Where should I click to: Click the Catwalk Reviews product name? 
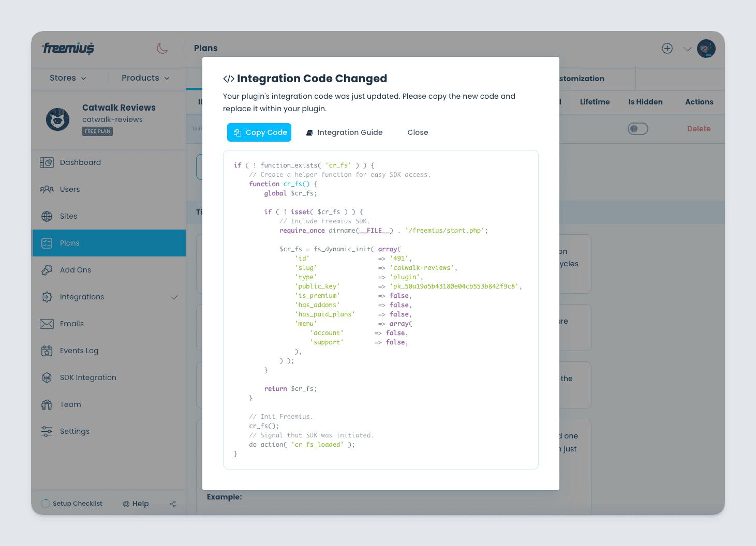[x=119, y=108]
